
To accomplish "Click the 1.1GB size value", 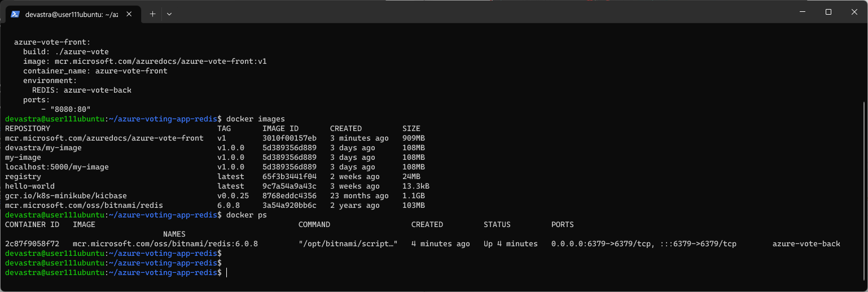I will [x=414, y=196].
